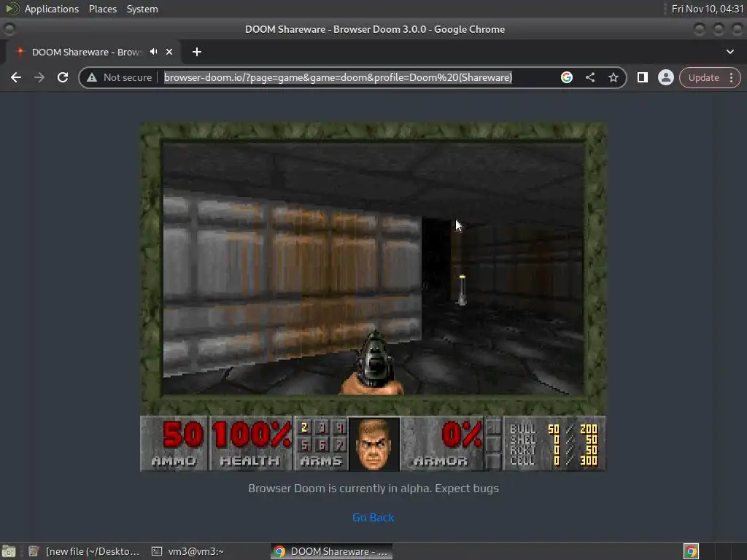Open a new tab with the plus button
747x560 pixels.
pos(197,52)
